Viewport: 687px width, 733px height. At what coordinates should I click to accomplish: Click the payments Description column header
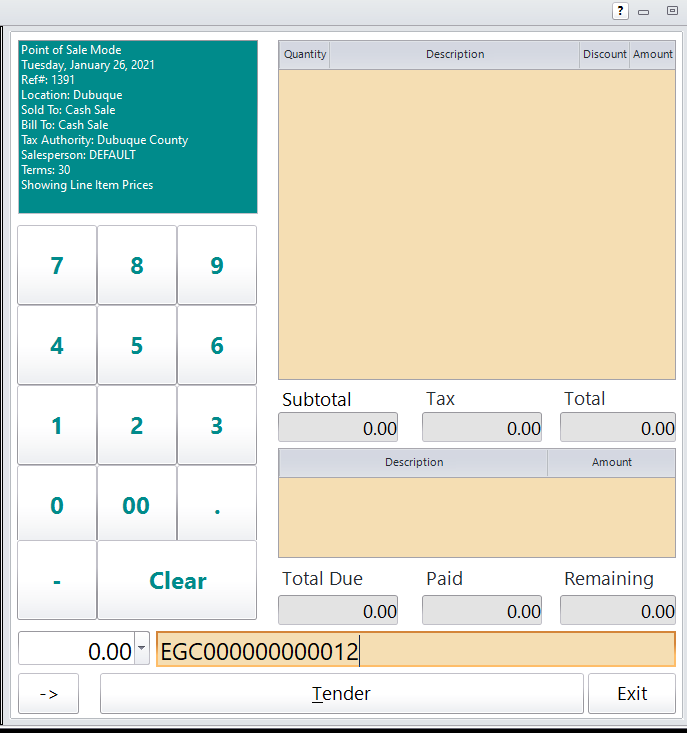(414, 463)
